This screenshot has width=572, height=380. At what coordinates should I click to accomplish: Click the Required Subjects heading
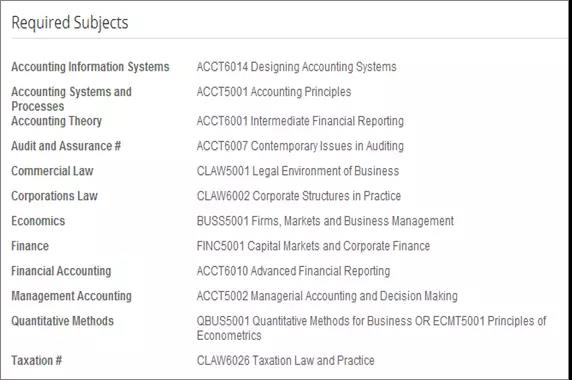70,23
